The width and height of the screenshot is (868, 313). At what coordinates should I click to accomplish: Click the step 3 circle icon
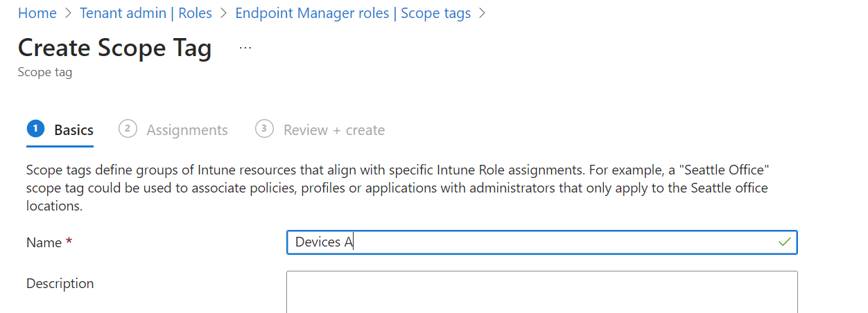264,129
